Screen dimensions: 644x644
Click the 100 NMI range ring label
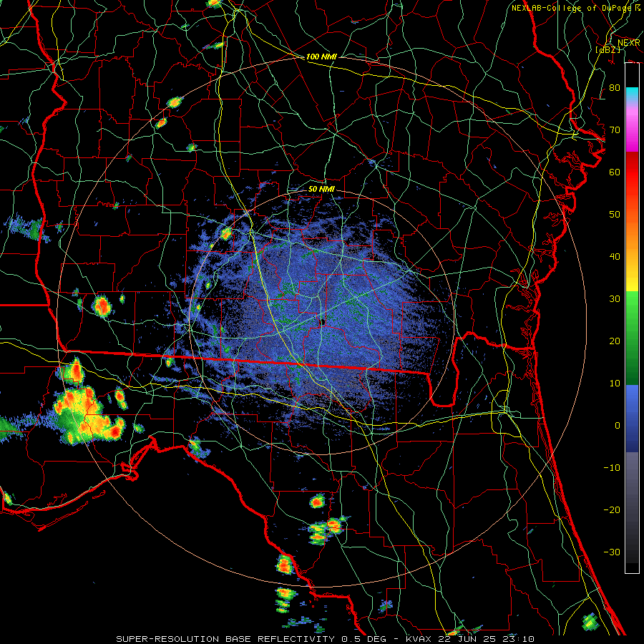tap(321, 57)
